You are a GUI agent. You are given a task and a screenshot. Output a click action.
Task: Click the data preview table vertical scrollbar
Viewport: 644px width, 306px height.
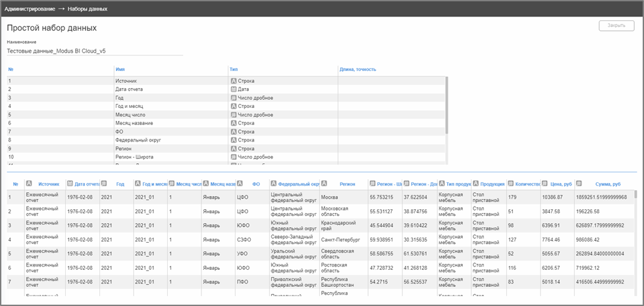pos(635,224)
